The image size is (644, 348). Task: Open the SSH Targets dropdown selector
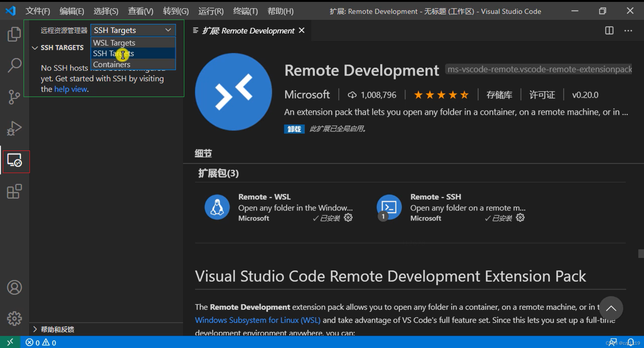133,30
